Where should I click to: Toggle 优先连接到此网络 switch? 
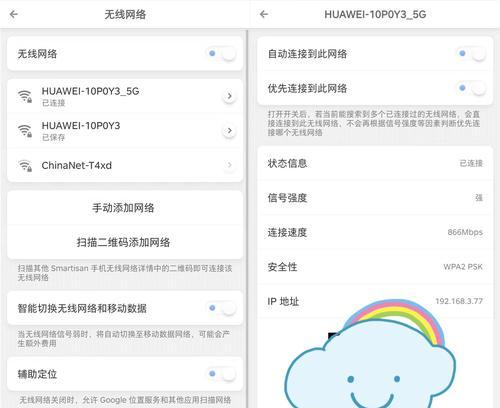pyautogui.click(x=473, y=88)
